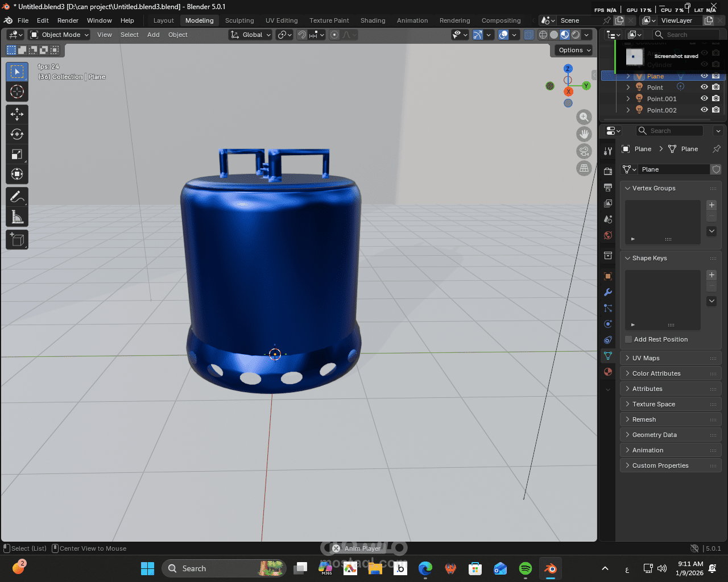The image size is (728, 582).
Task: Switch to wireframe viewport shading
Action: [x=543, y=35]
